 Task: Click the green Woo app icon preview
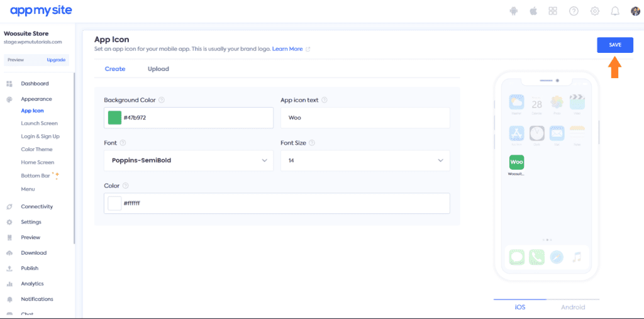517,162
